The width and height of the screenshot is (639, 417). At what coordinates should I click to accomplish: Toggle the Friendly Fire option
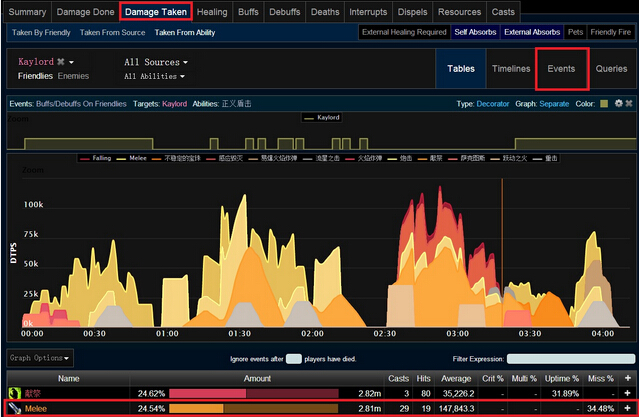point(612,32)
